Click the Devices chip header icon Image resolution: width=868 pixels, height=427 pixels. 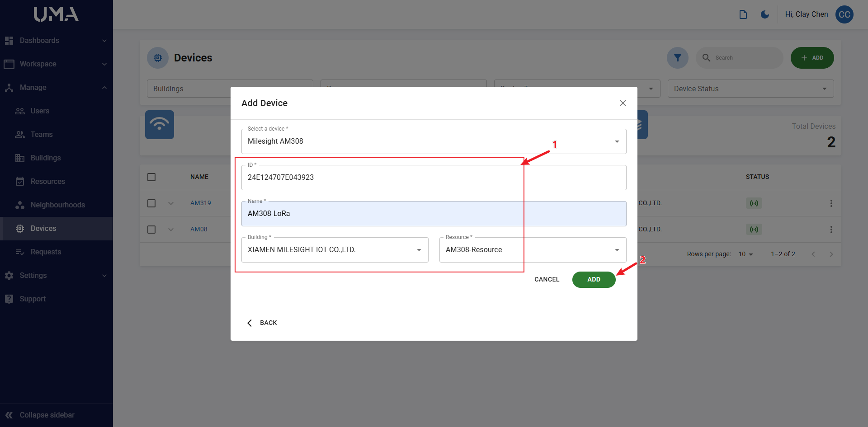[x=158, y=58]
